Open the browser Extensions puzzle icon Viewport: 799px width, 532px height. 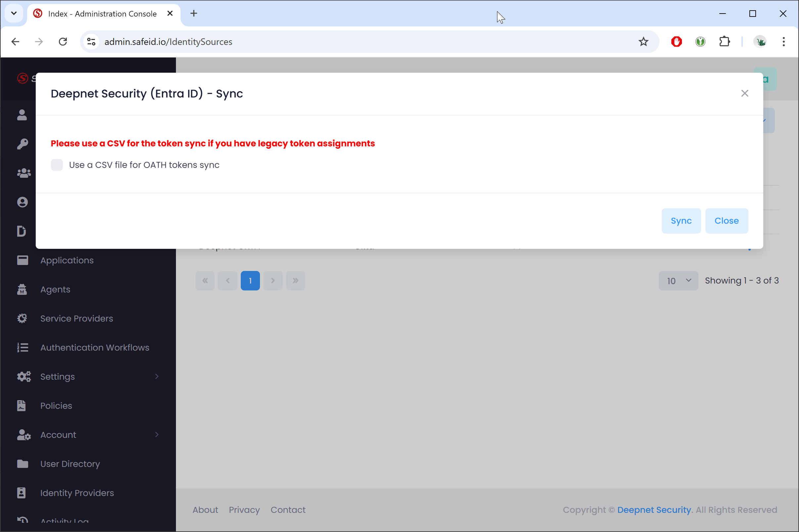[x=724, y=42]
